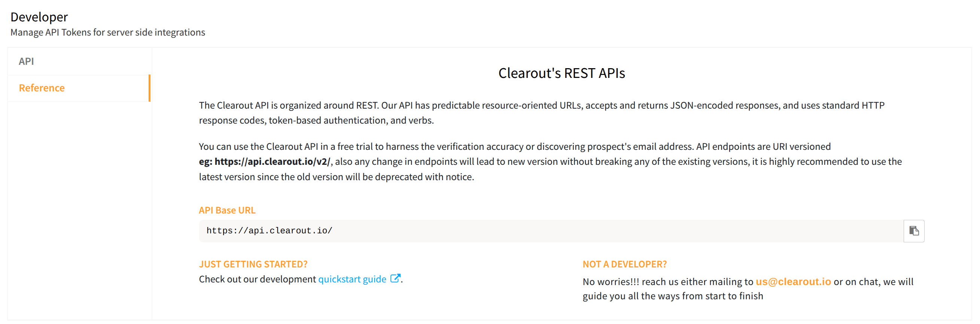This screenshot has height=324, width=980.
Task: Click the Clearout's REST APIs title
Action: point(561,73)
